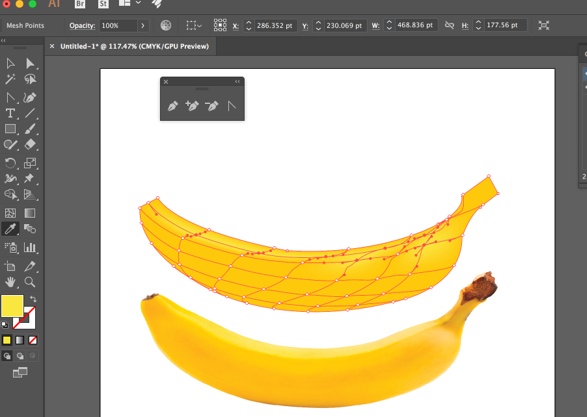Set paint mode to Gradient
The width and height of the screenshot is (587, 417).
(x=19, y=340)
